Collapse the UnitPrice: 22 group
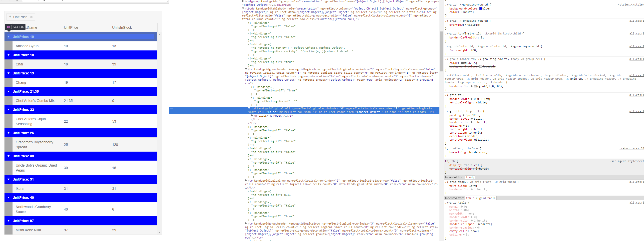Image resolution: width=644 pixels, height=241 pixels. (x=8, y=110)
